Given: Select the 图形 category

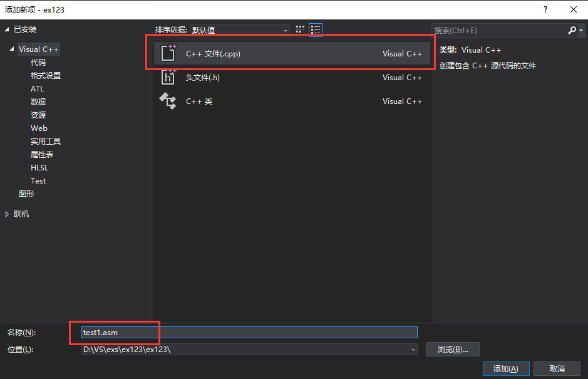Looking at the screenshot, I should (x=26, y=194).
